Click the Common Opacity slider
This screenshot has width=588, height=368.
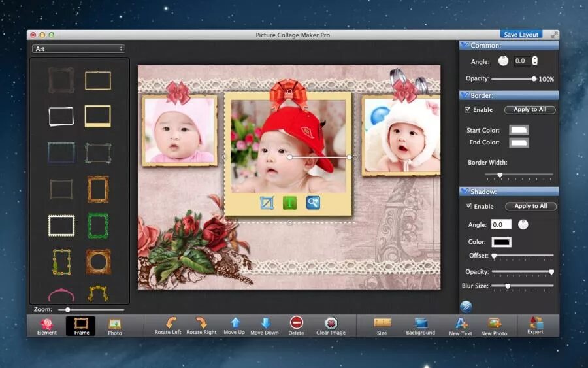514,79
